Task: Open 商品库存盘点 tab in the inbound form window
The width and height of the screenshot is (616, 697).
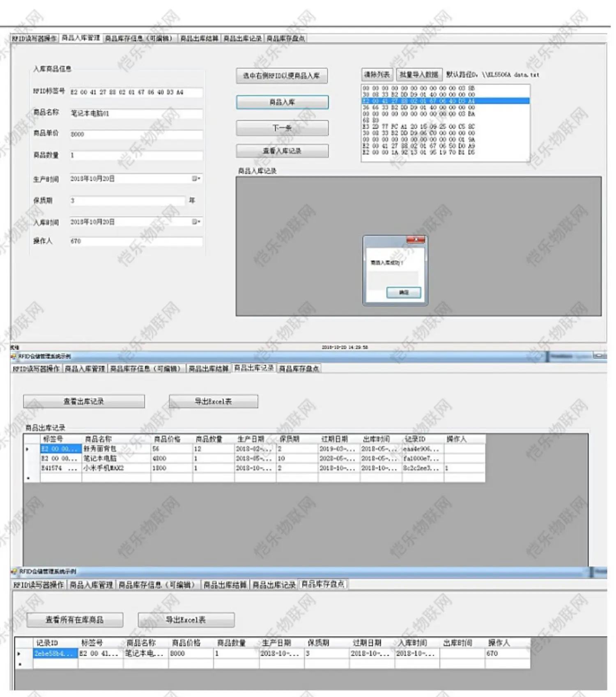Action: (x=286, y=39)
